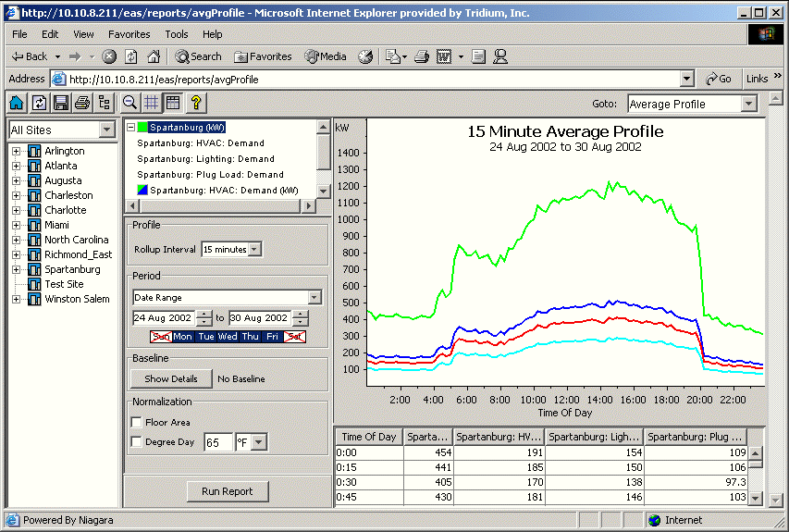Screen dimensions: 789x532
Task: Toggle the Sun day-of-week button
Action: (x=161, y=337)
